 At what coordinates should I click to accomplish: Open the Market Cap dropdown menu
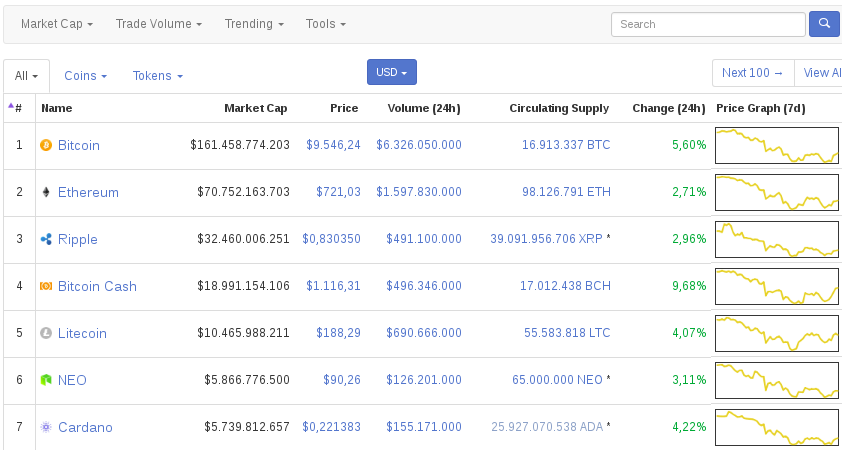coord(57,23)
